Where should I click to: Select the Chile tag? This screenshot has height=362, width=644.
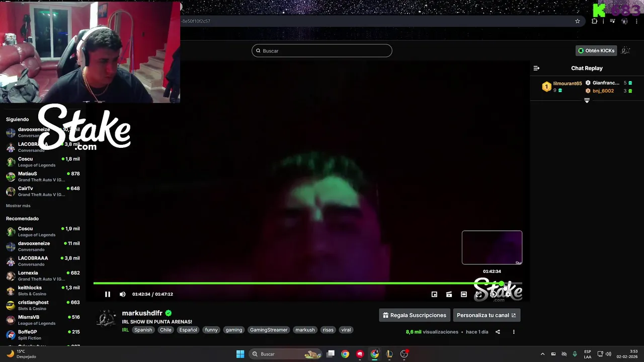[x=166, y=330]
